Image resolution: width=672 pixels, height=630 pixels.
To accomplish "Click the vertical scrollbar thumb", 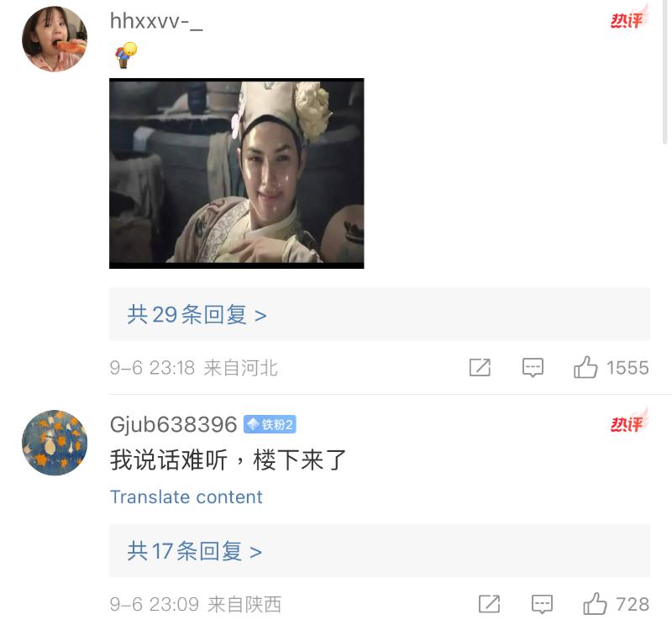I will [x=665, y=72].
